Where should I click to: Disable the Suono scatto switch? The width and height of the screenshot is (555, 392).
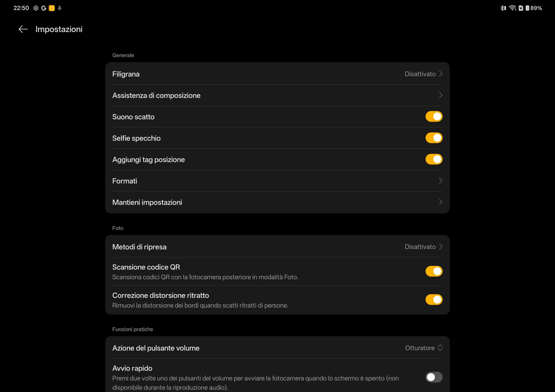tap(434, 117)
